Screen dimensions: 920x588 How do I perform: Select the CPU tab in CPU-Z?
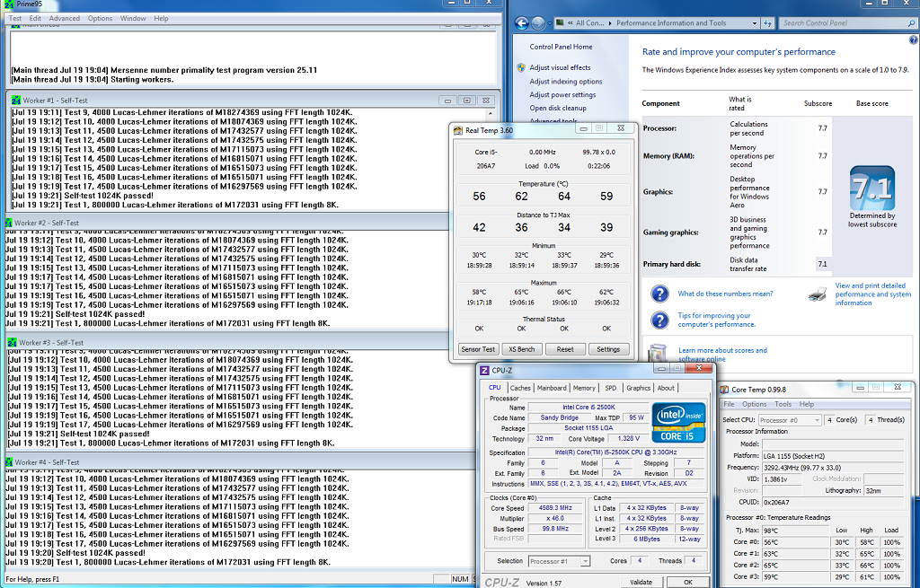[x=495, y=388]
